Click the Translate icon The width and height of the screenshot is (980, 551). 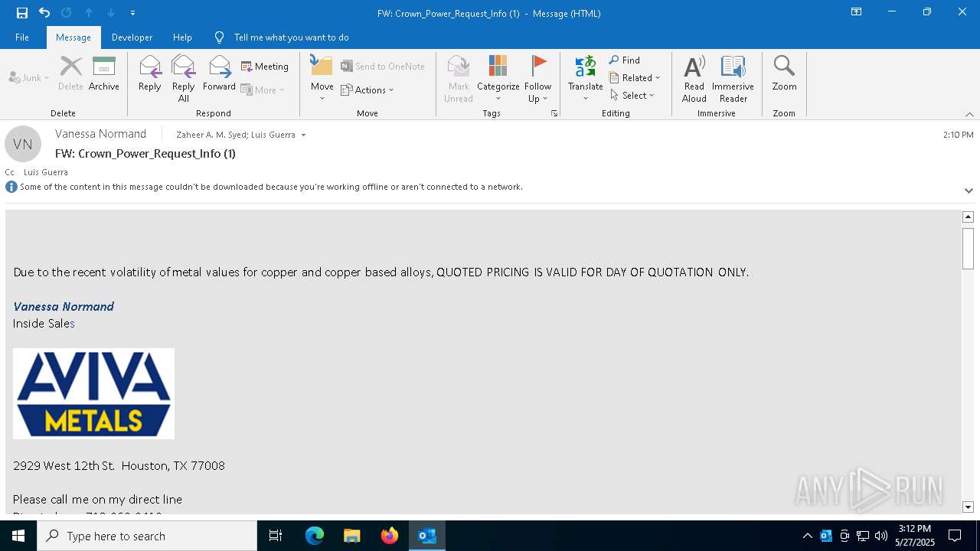coord(586,79)
